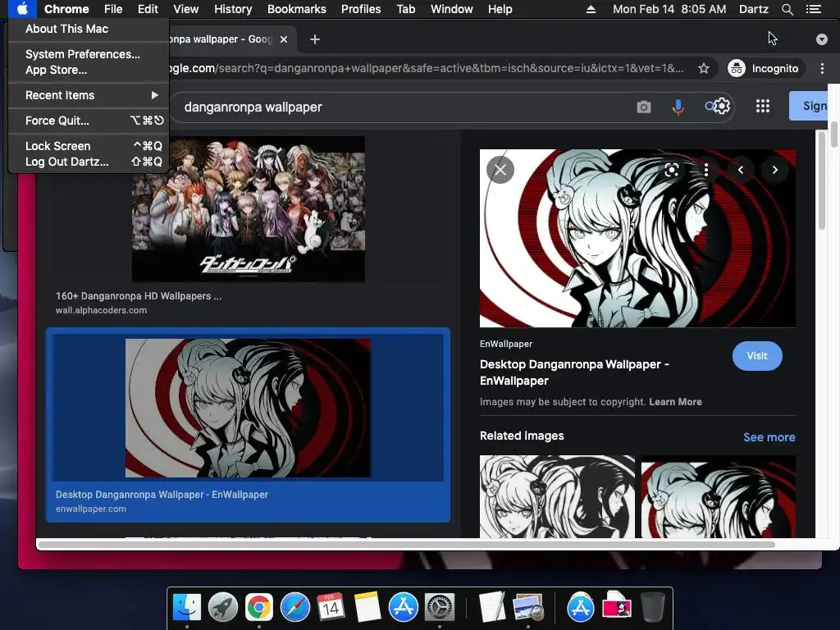Screen dimensions: 840x630
Task: Open a new tab with plus button
Action: click(315, 39)
